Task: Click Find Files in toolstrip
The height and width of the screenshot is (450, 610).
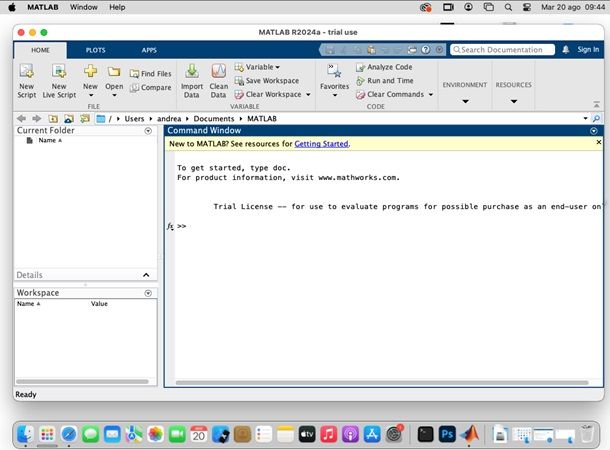Action: 151,74
